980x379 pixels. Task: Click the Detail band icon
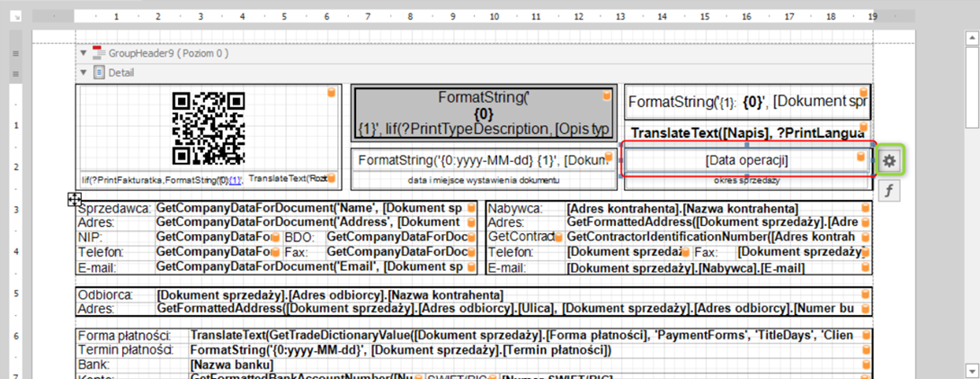pyautogui.click(x=99, y=73)
